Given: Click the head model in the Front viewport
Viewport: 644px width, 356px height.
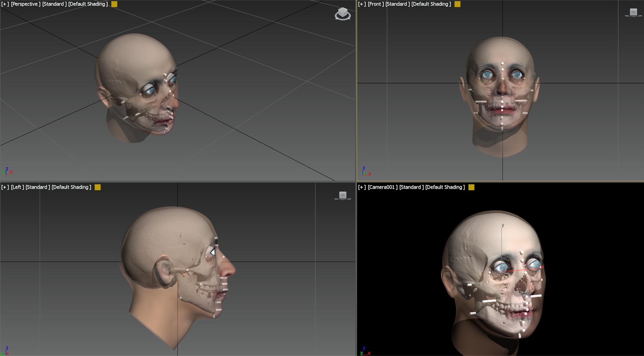Looking at the screenshot, I should [501, 53].
